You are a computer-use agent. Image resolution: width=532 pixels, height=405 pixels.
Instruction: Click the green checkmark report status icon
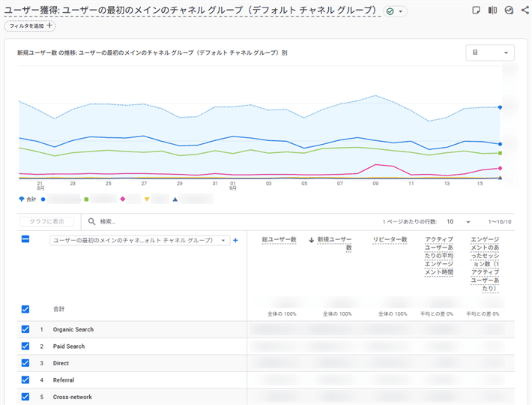pos(390,11)
